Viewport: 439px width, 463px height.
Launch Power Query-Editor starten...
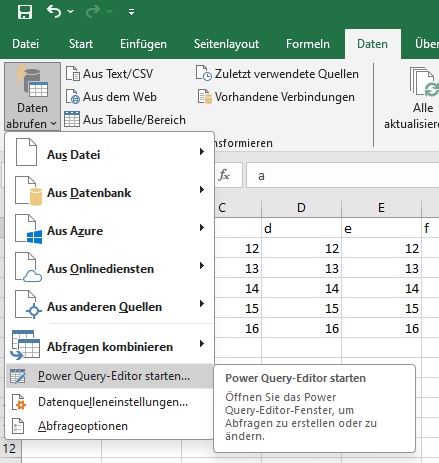coord(109,376)
